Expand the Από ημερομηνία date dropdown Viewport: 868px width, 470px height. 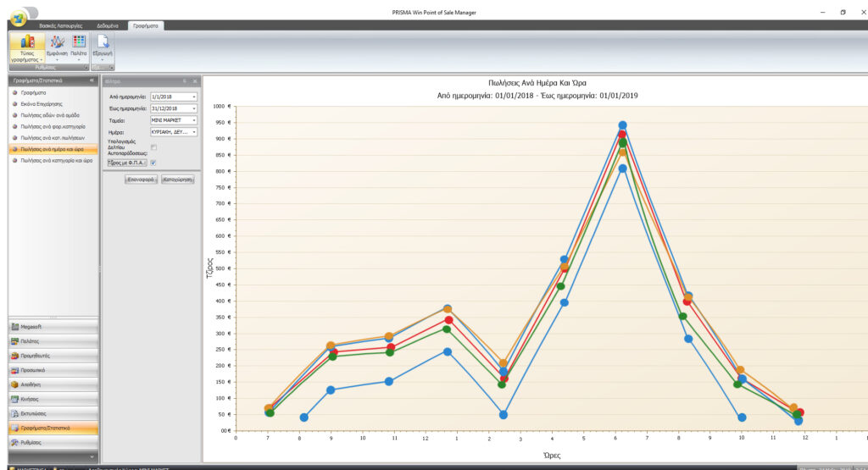click(194, 97)
